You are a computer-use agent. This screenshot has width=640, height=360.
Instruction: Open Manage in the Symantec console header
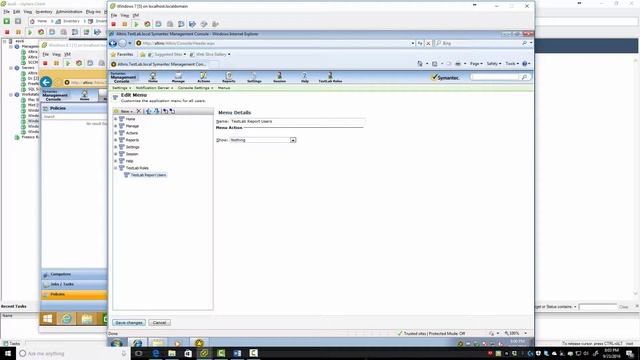(x=178, y=77)
